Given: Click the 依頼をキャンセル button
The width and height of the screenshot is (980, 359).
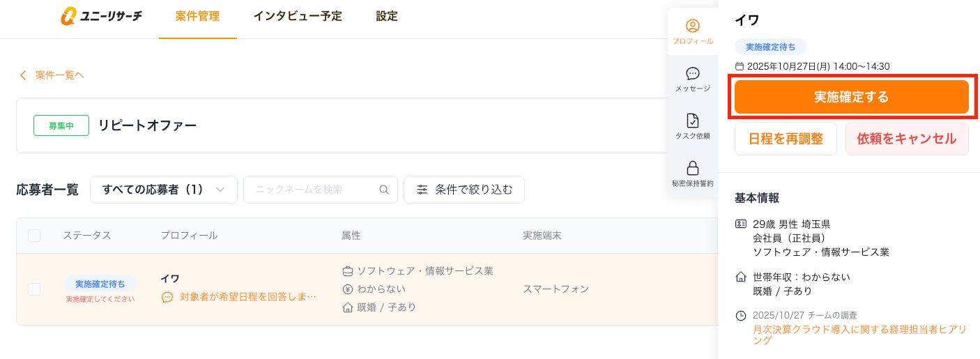Looking at the screenshot, I should [907, 139].
